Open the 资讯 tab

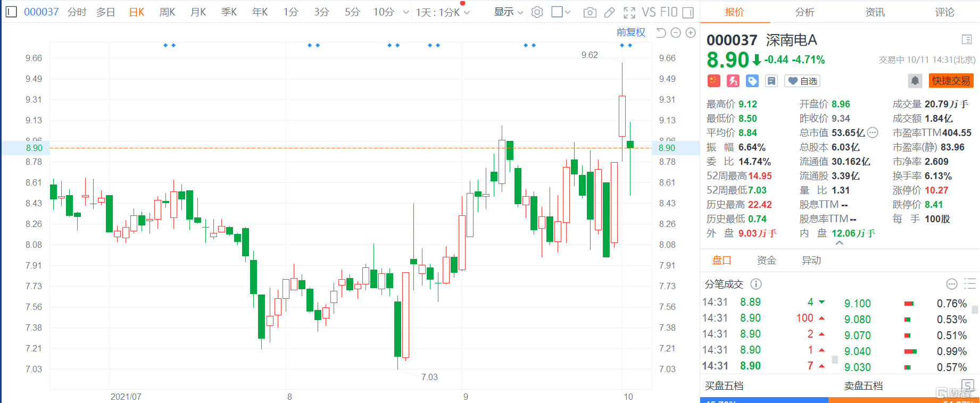(875, 12)
